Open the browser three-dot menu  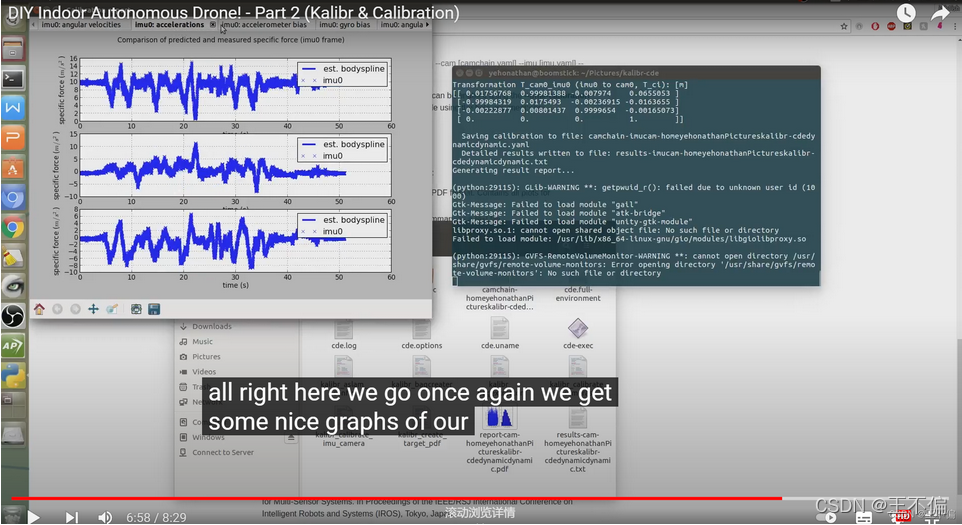tap(955, 26)
